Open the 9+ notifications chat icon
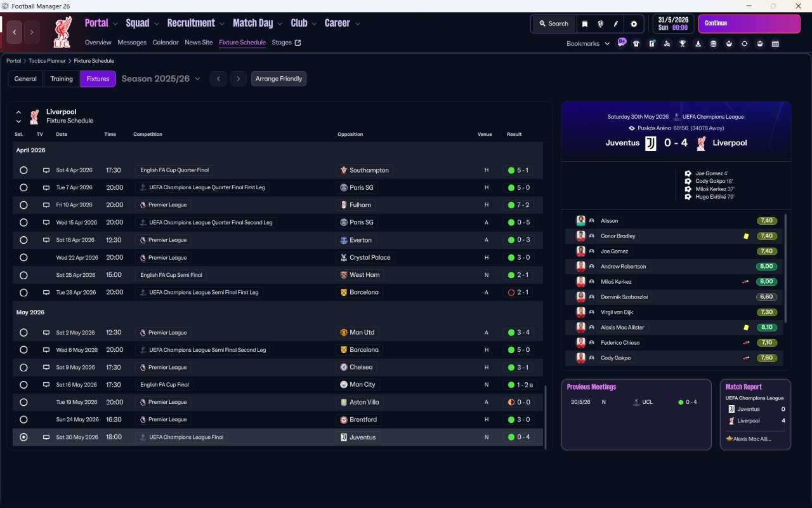Screen dimensions: 812x508 click(x=622, y=43)
